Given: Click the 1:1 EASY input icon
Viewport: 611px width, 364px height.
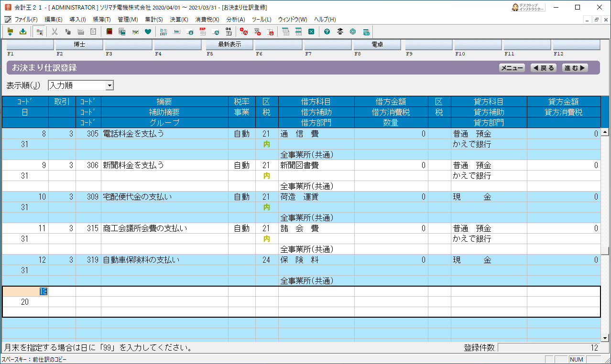Looking at the screenshot, I should 164,32.
